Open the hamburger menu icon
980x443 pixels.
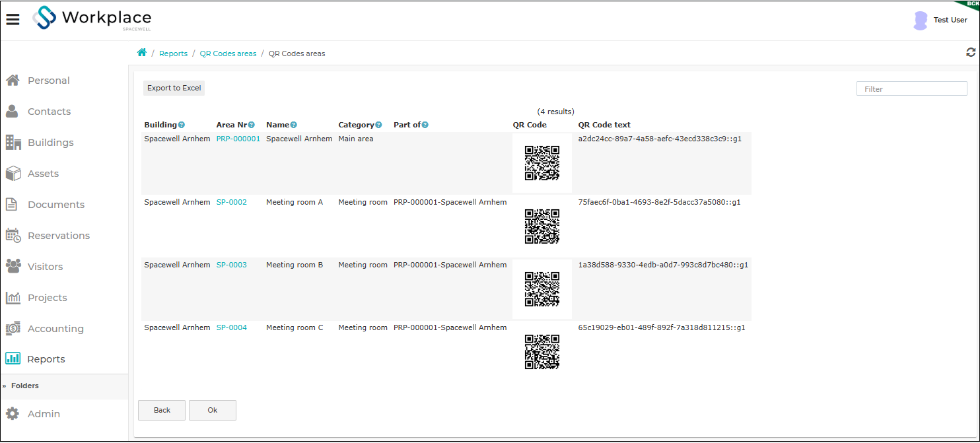pyautogui.click(x=13, y=19)
